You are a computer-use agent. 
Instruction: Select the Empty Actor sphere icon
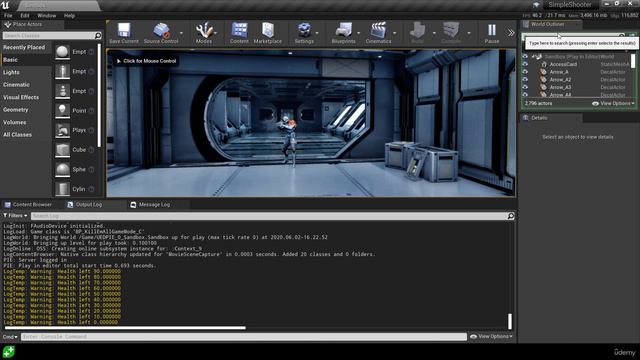click(x=62, y=52)
